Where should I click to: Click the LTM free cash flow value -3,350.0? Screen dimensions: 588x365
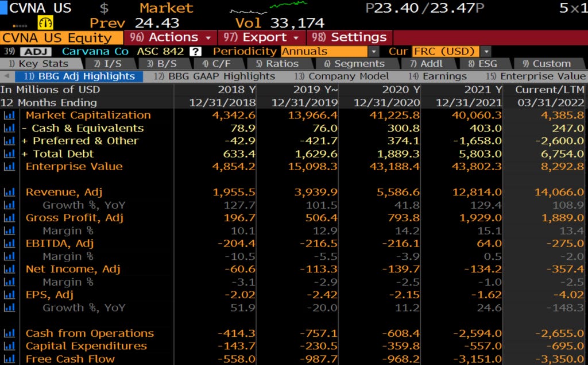(559, 359)
